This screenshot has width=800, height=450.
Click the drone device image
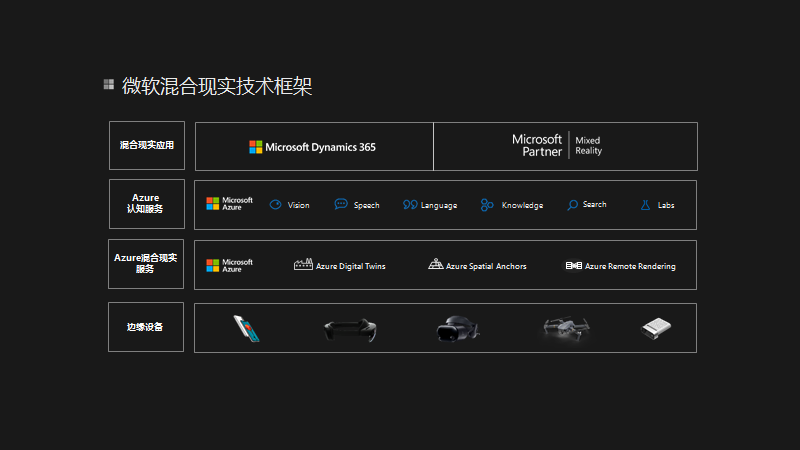click(566, 327)
